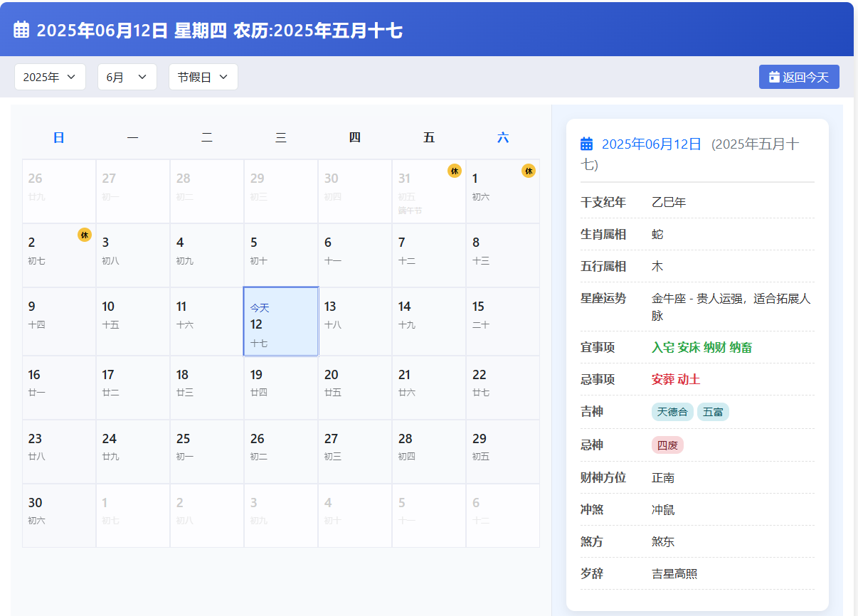Pick June 30 初六 date cell
Screen dimensions: 858x616
[x=59, y=516]
